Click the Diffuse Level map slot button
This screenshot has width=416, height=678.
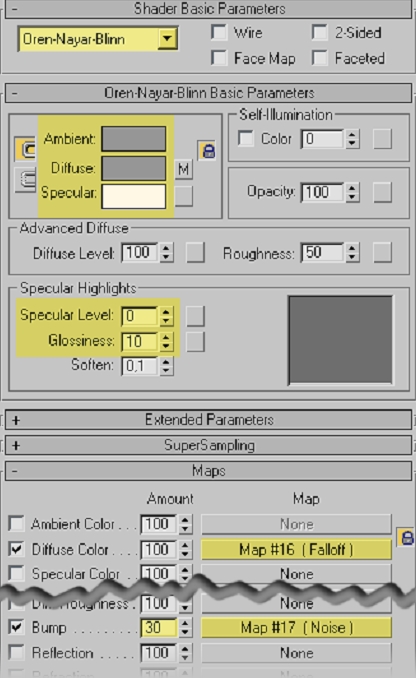[195, 253]
